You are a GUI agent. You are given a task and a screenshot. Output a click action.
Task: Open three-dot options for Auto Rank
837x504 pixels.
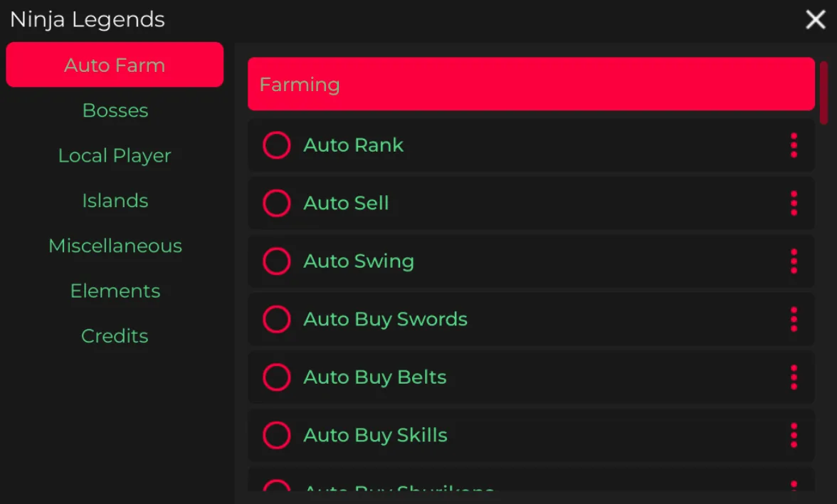pyautogui.click(x=794, y=145)
